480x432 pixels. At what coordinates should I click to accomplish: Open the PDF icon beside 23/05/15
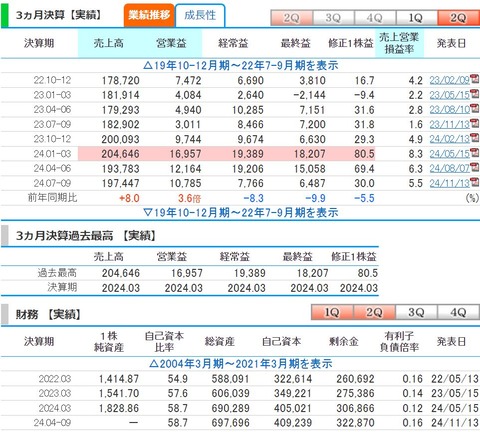475,93
